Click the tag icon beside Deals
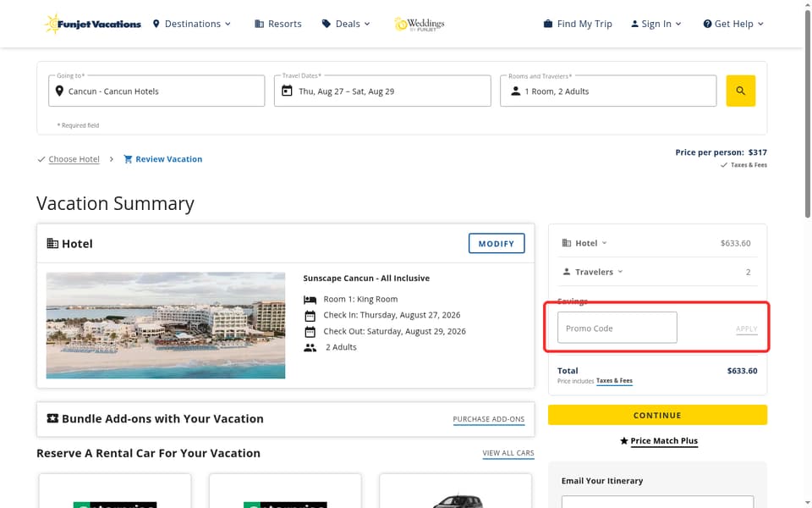 (x=326, y=24)
